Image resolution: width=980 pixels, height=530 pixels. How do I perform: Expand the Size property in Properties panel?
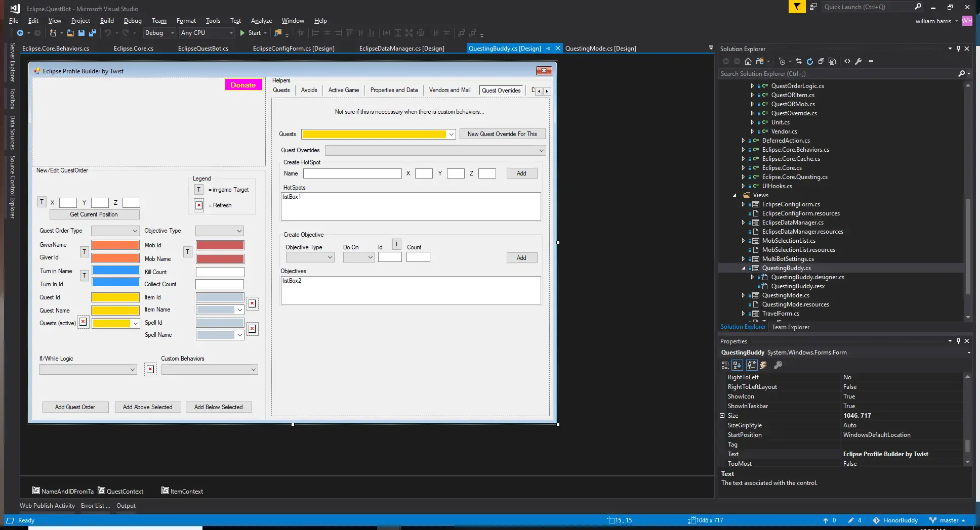tap(722, 416)
